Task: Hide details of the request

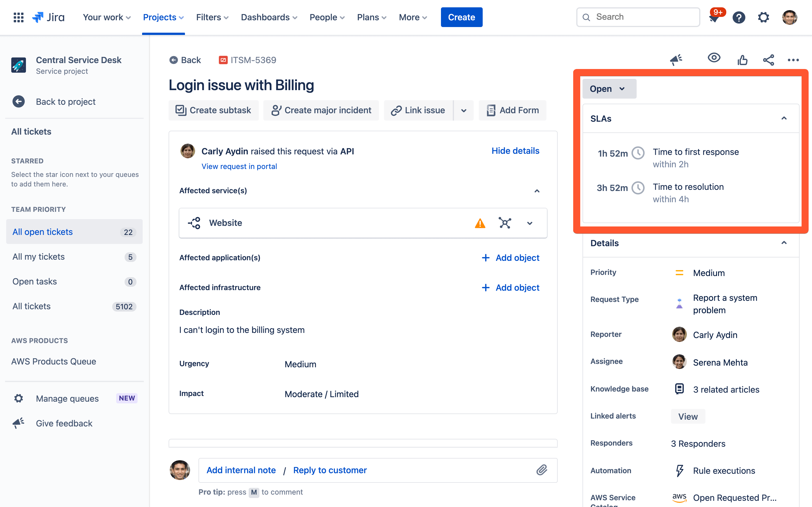Action: tap(515, 151)
